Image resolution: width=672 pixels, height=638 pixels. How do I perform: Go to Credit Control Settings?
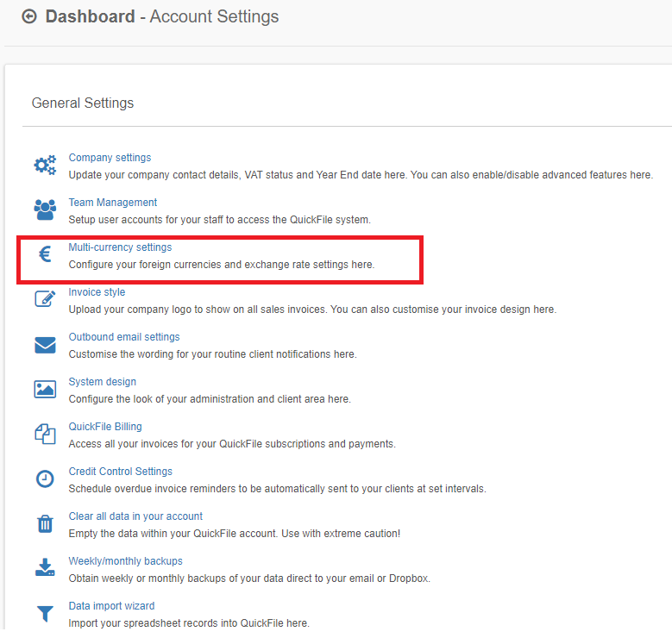point(121,472)
